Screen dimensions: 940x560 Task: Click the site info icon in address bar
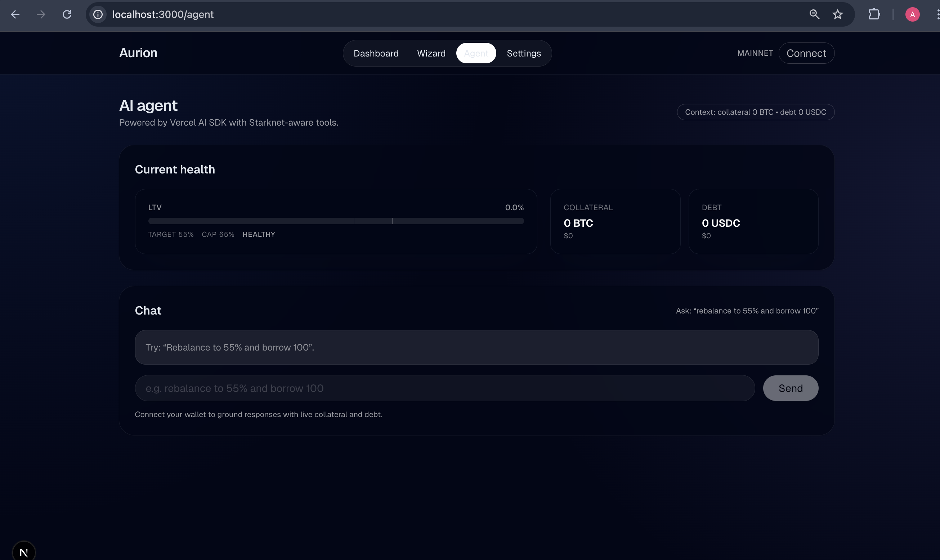98,14
